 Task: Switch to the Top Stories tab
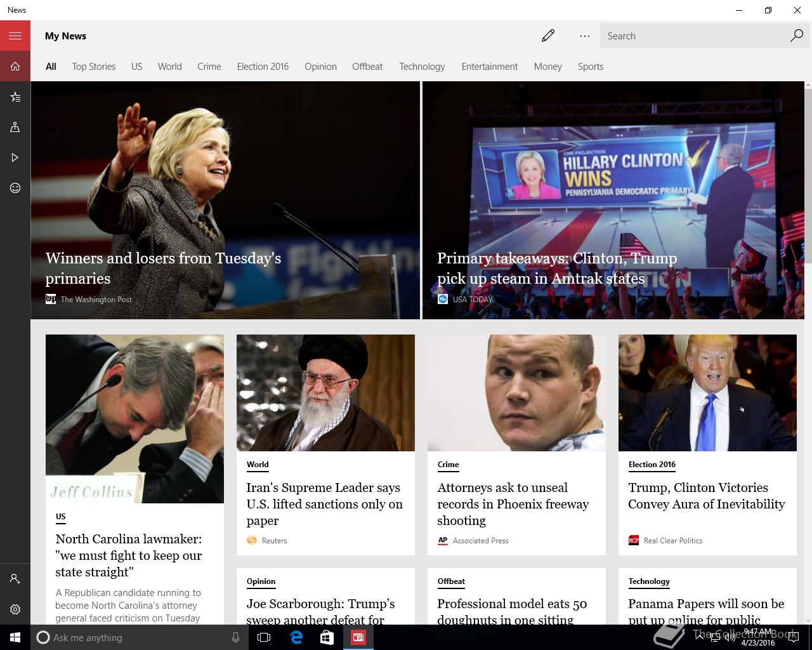pos(94,66)
